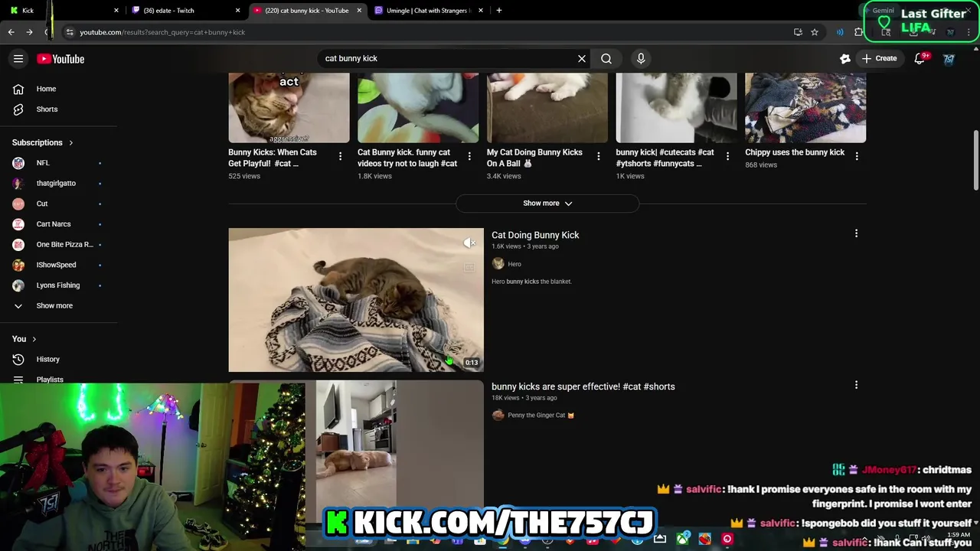Click the install app icon in address bar
Image resolution: width=980 pixels, height=551 pixels.
coord(798,32)
